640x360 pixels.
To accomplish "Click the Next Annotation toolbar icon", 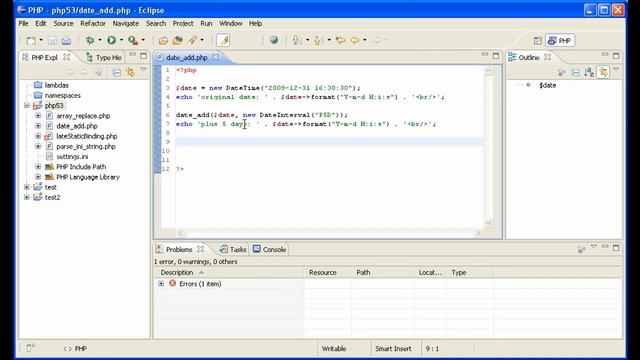I will point(297,40).
